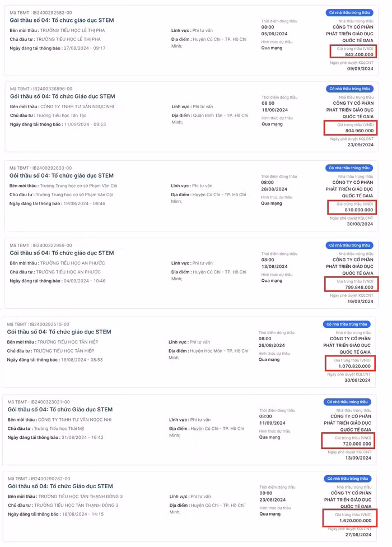Select the winning bid value 804.960.000
The image size is (392, 547).
[360, 131]
